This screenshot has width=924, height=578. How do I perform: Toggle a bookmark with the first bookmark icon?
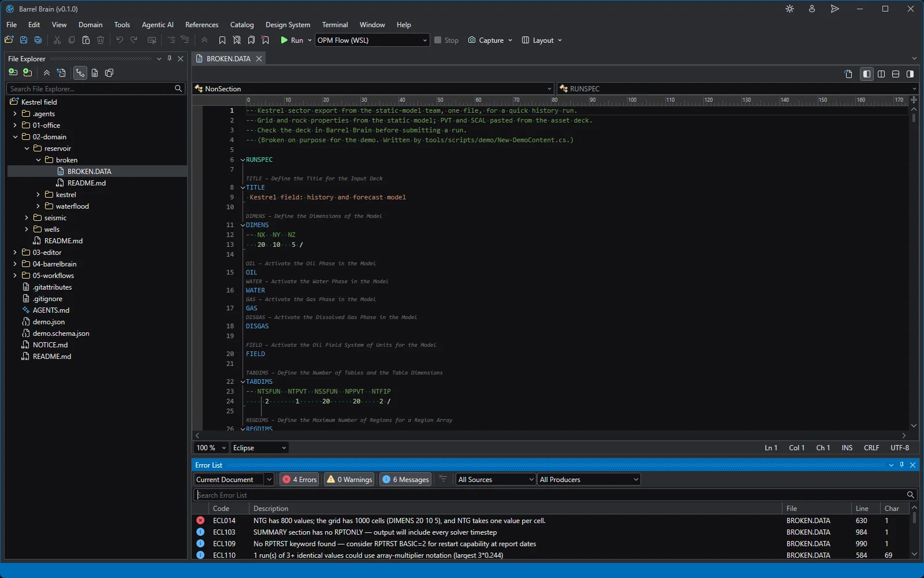222,40
